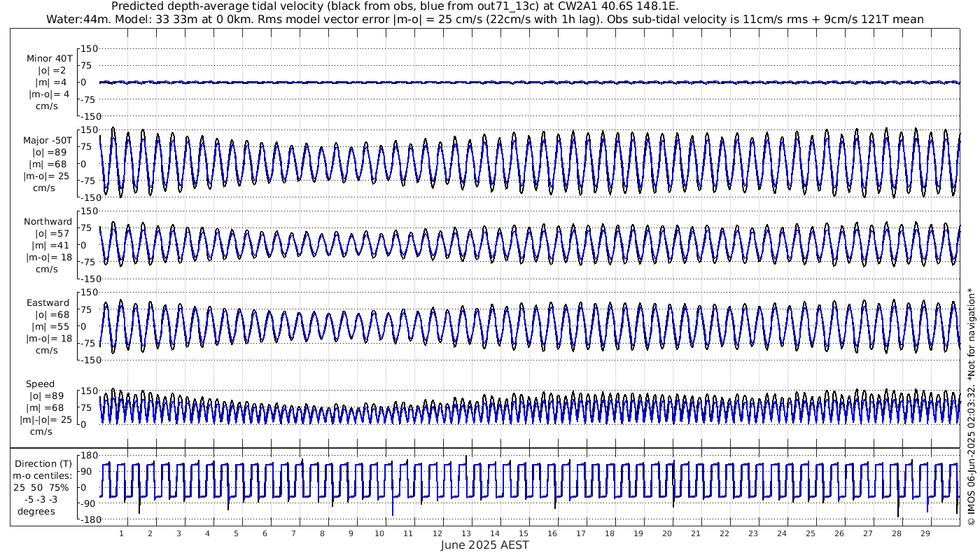
Task: Click the day '29' tick label on the x-axis
Action: point(925,533)
